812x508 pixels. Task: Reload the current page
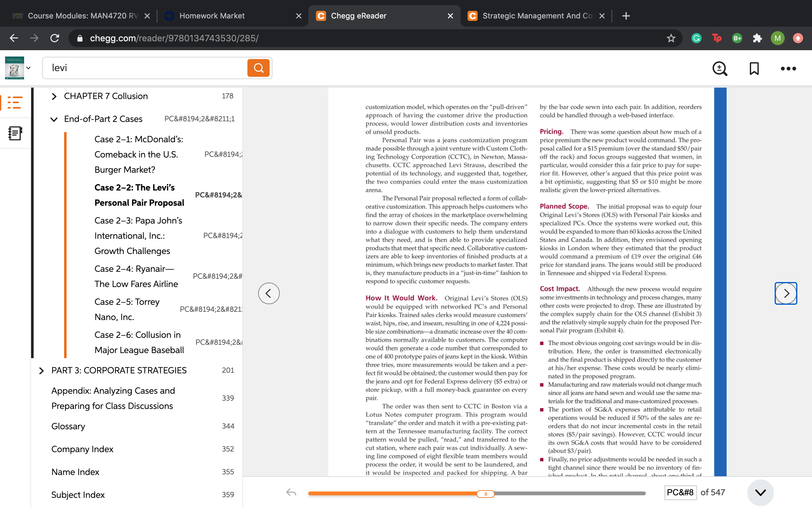click(55, 38)
